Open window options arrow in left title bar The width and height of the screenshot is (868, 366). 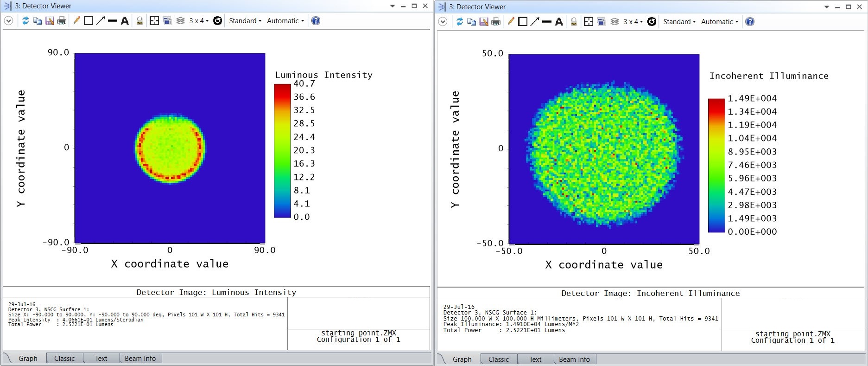pos(393,6)
